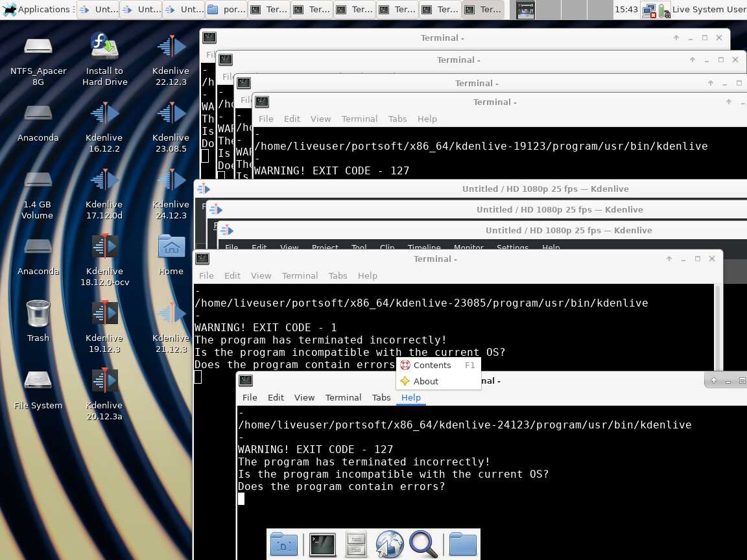The width and height of the screenshot is (747, 560).
Task: Open the Trash desktop icon
Action: coord(38,313)
